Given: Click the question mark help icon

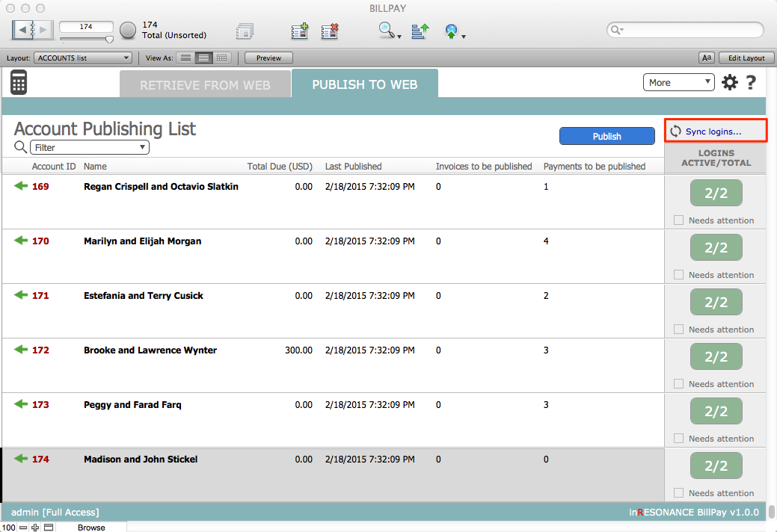Looking at the screenshot, I should pyautogui.click(x=751, y=83).
